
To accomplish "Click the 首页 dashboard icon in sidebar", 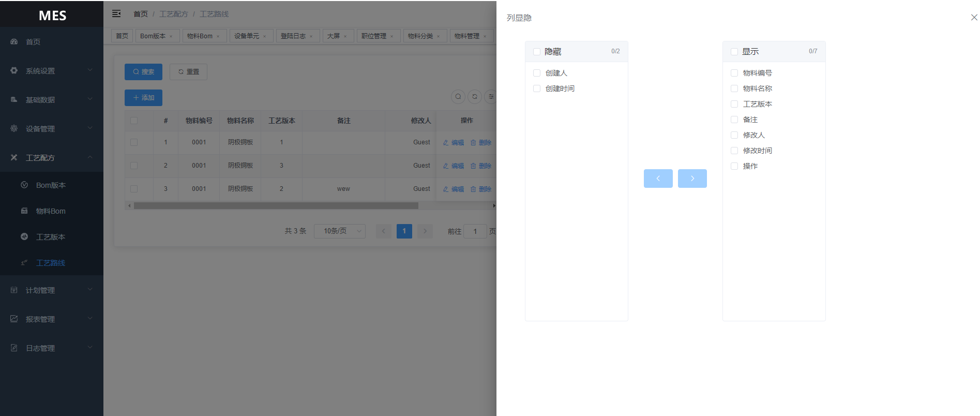I will (x=14, y=41).
